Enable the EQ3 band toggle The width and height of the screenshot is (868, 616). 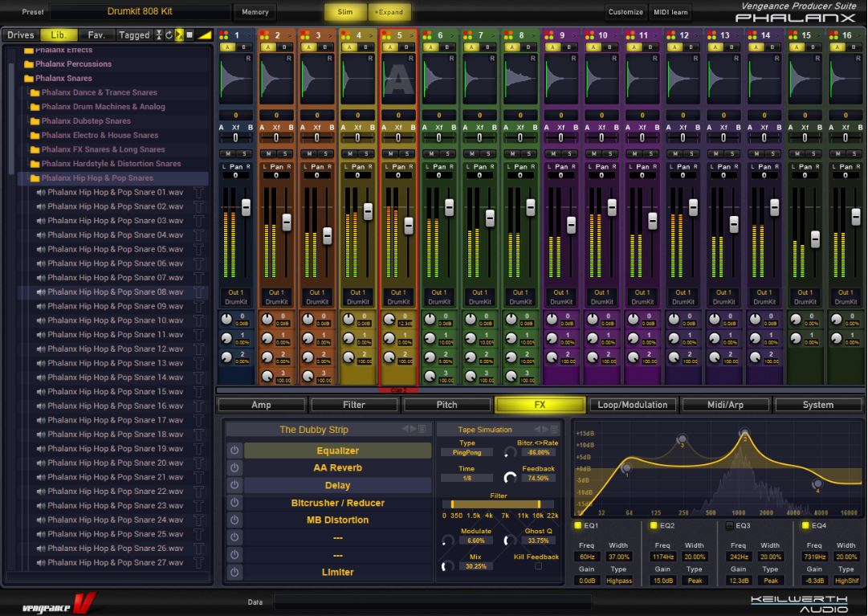pyautogui.click(x=729, y=526)
